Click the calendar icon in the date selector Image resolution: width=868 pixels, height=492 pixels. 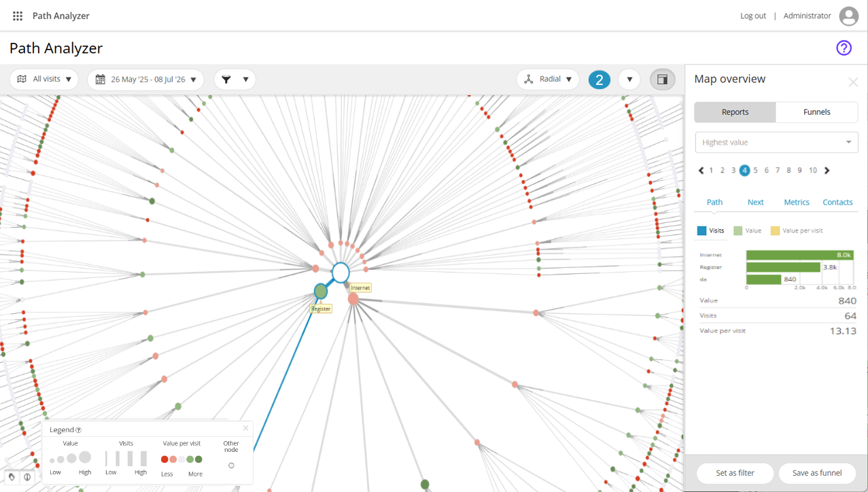pyautogui.click(x=100, y=80)
